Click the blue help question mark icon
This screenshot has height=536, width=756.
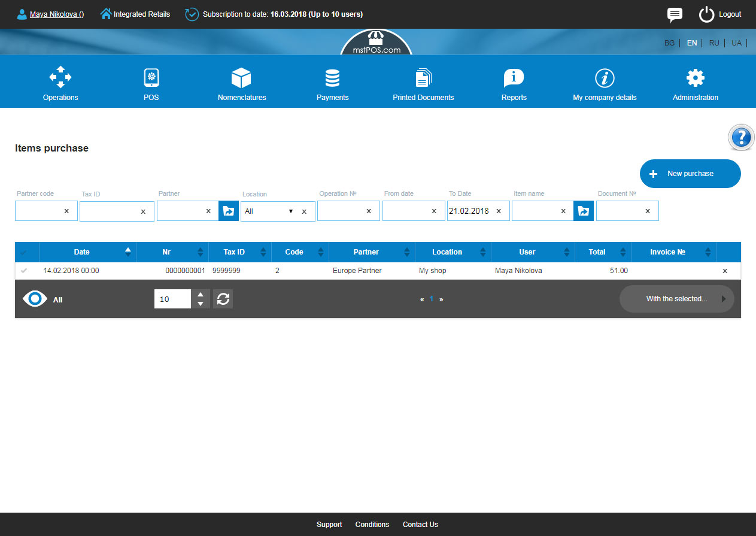point(741,138)
